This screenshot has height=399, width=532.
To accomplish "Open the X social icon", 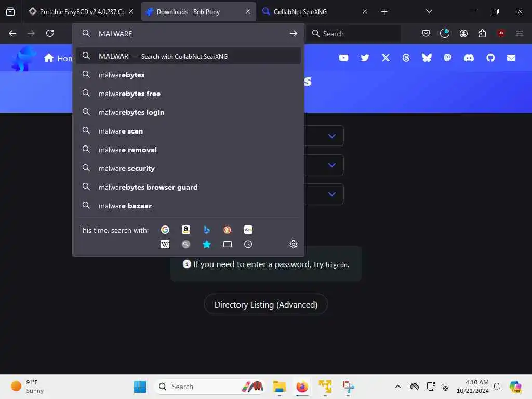I will pos(386,58).
